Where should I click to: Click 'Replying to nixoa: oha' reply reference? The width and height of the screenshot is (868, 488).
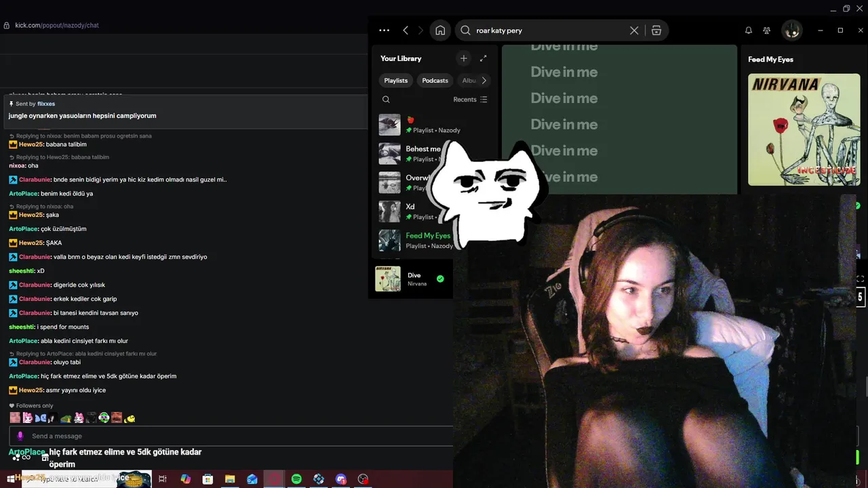click(x=45, y=207)
